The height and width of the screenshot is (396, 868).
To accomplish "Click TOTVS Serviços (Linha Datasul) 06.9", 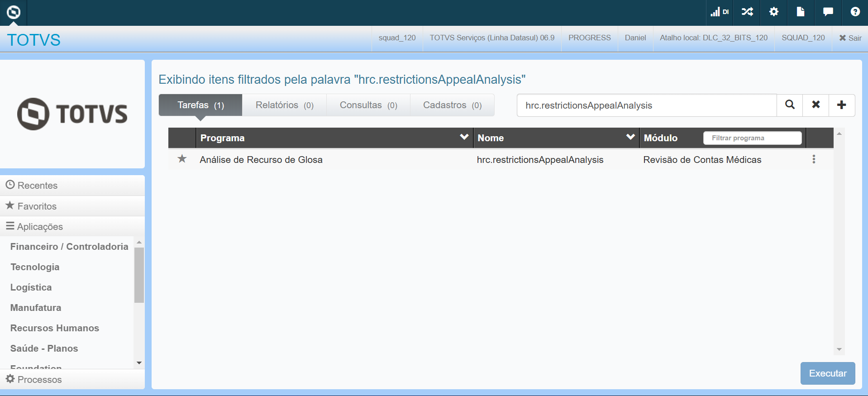I will pyautogui.click(x=492, y=38).
